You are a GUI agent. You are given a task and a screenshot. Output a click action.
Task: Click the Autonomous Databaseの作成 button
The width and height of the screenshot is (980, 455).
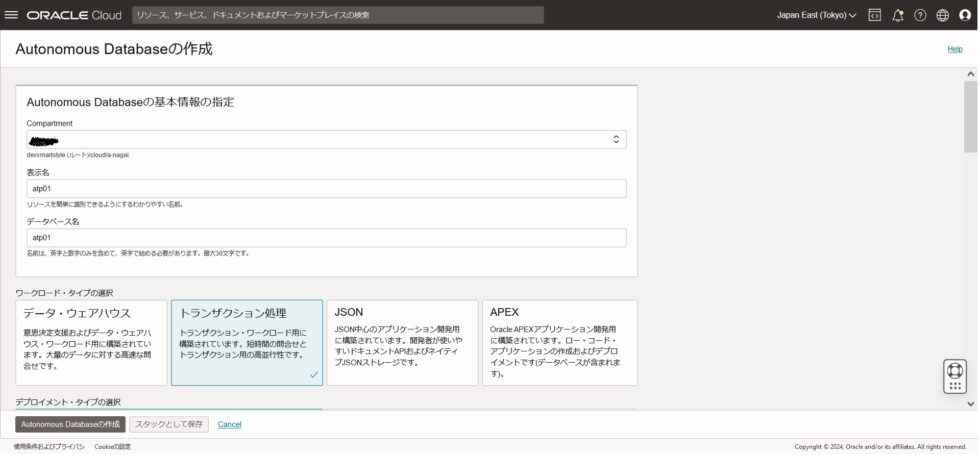coord(70,424)
